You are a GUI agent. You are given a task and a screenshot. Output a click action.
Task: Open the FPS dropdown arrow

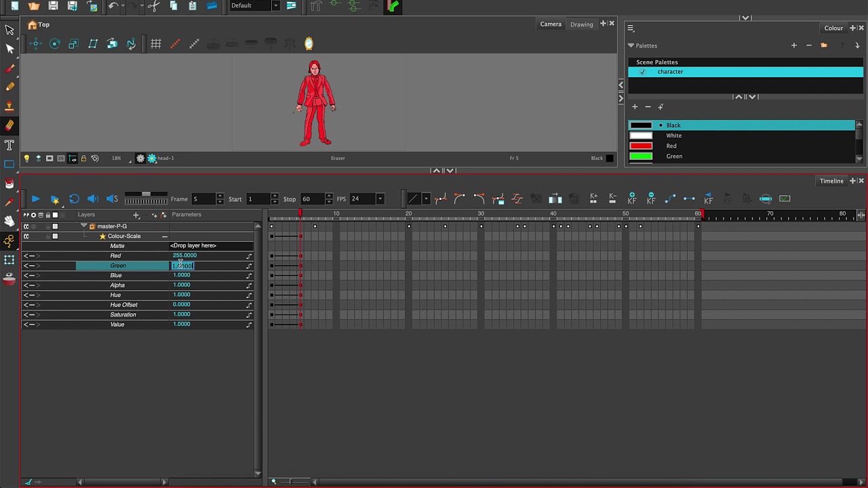pyautogui.click(x=380, y=199)
